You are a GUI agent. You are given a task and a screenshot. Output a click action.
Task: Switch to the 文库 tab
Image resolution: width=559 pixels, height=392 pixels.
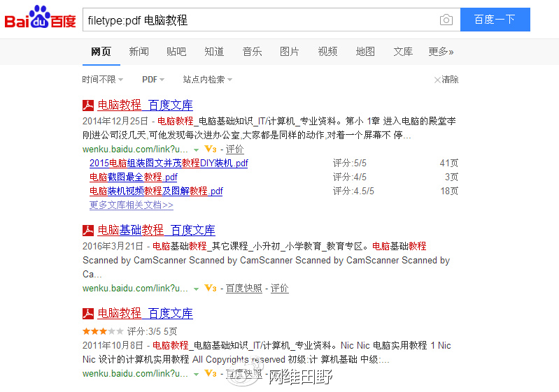point(403,52)
